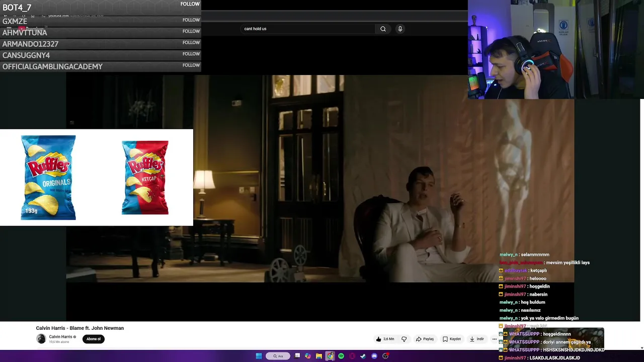Follow ARMANDO12327 in the overlay list
The width and height of the screenshot is (644, 362).
(x=191, y=43)
